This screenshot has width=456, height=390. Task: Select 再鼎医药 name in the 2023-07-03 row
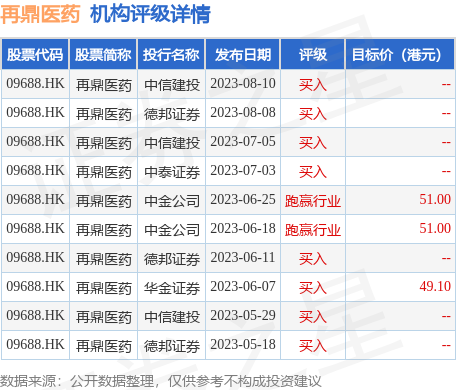coord(104,172)
